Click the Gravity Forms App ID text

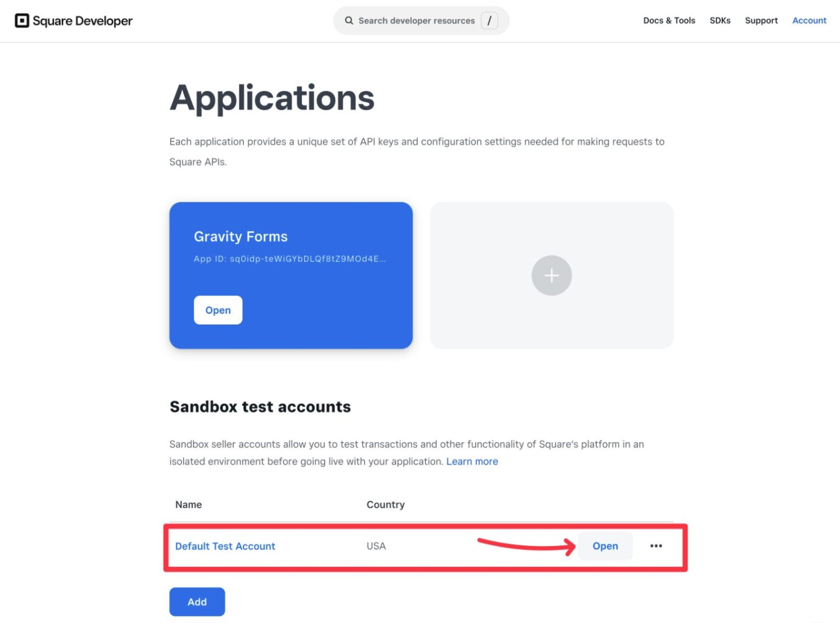290,258
